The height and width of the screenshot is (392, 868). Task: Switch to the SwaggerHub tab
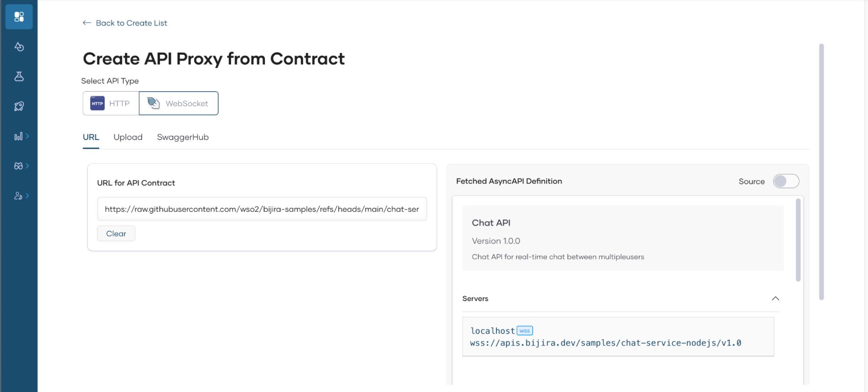[183, 137]
